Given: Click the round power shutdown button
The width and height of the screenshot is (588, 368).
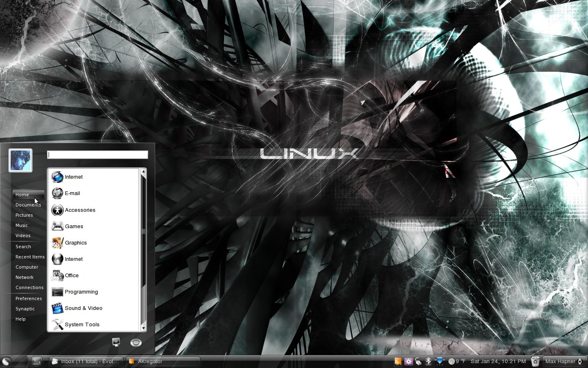Looking at the screenshot, I should click(136, 342).
